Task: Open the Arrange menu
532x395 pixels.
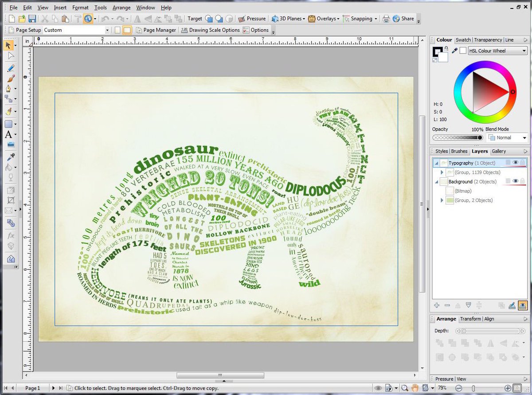Action: tap(121, 8)
